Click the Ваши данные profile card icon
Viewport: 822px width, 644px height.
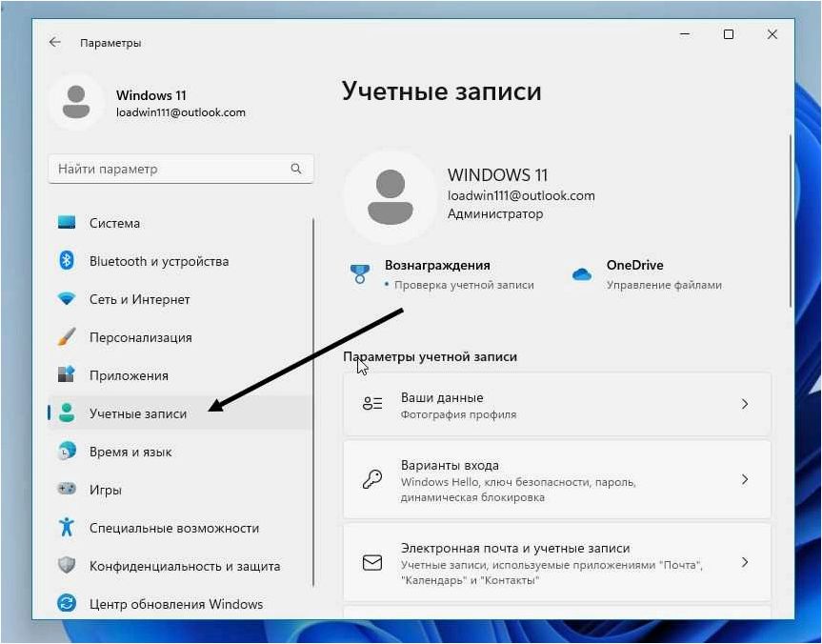[372, 403]
